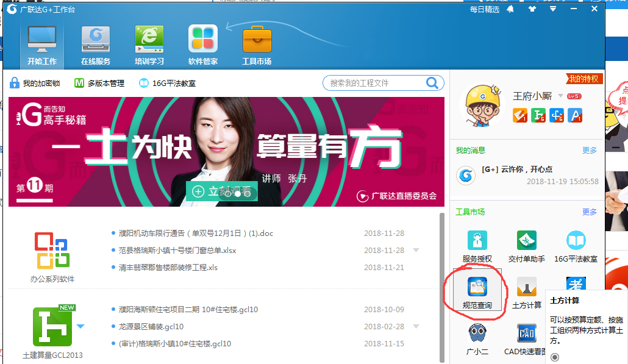Click the file list vertical scrollbar

[442, 287]
